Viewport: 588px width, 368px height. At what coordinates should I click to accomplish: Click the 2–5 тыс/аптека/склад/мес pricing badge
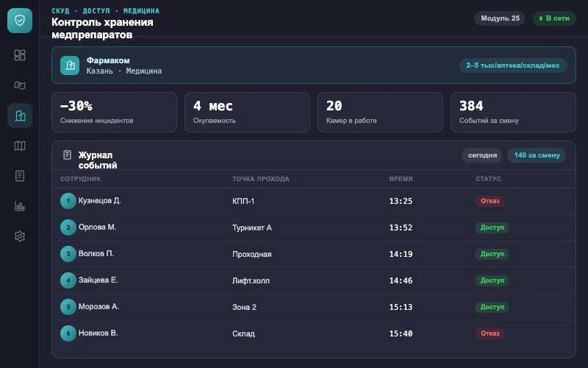tap(512, 66)
